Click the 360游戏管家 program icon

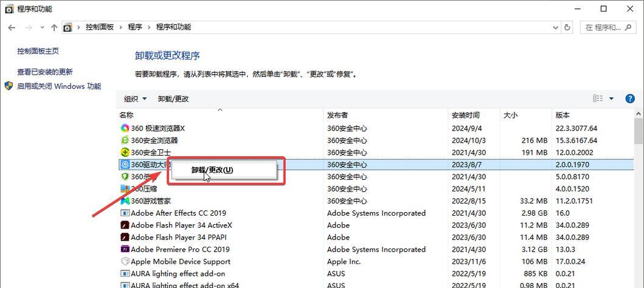pyautogui.click(x=125, y=201)
